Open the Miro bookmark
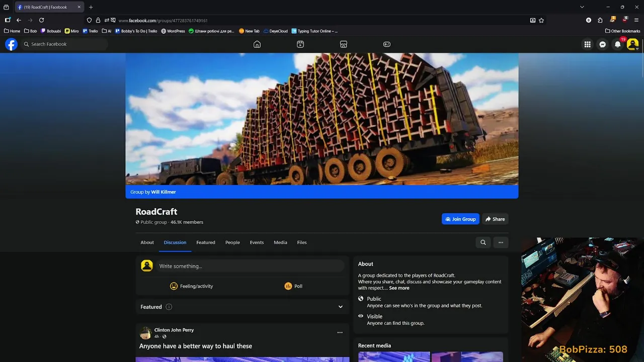 [72, 31]
